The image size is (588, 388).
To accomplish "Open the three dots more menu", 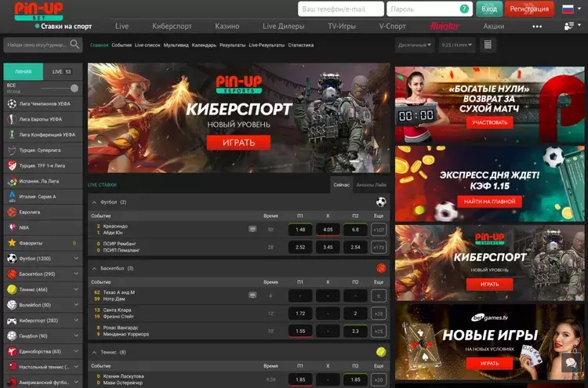I will click(x=537, y=26).
